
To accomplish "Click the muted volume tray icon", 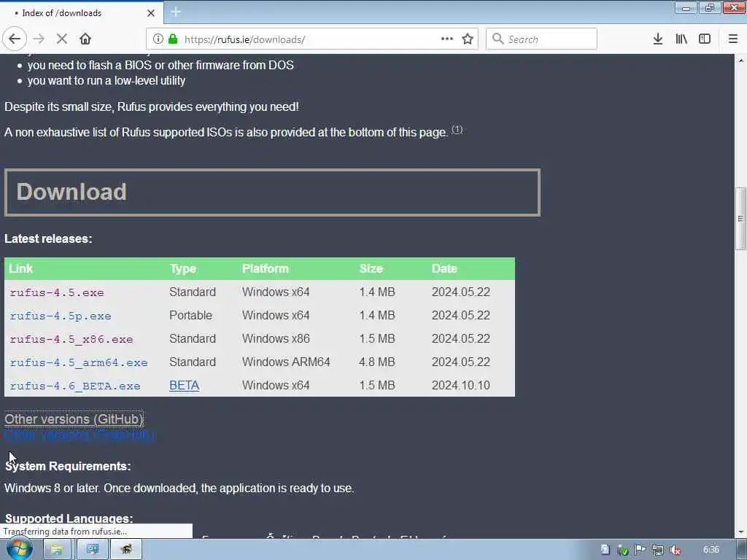I will tap(675, 550).
